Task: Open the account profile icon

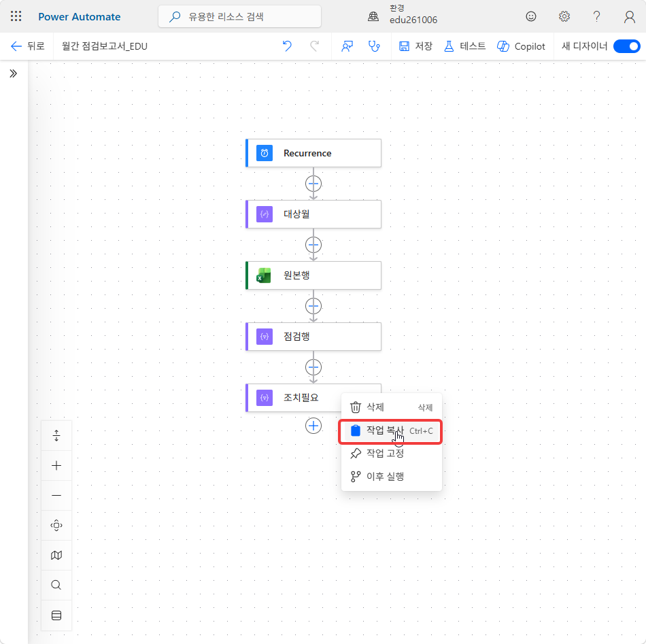Action: point(629,16)
